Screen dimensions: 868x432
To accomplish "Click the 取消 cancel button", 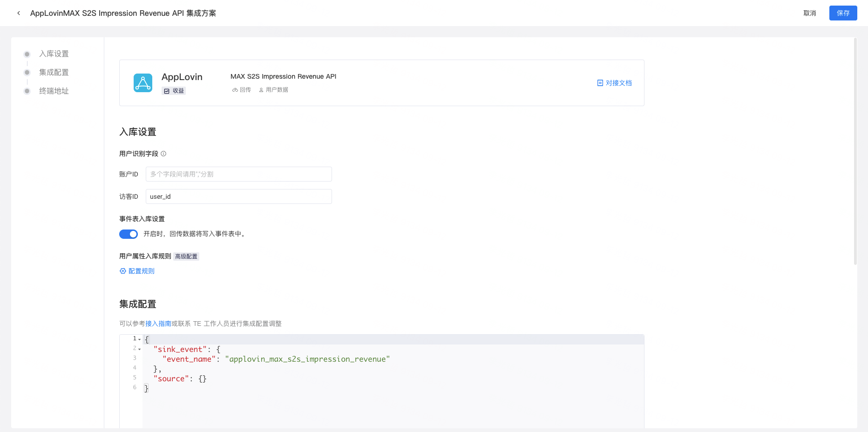I will 809,13.
